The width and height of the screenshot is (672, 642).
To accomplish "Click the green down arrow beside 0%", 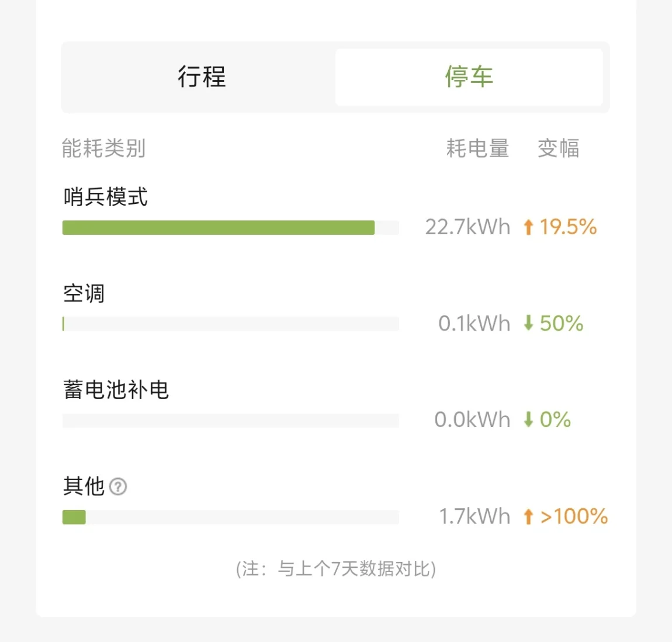I will coord(528,419).
